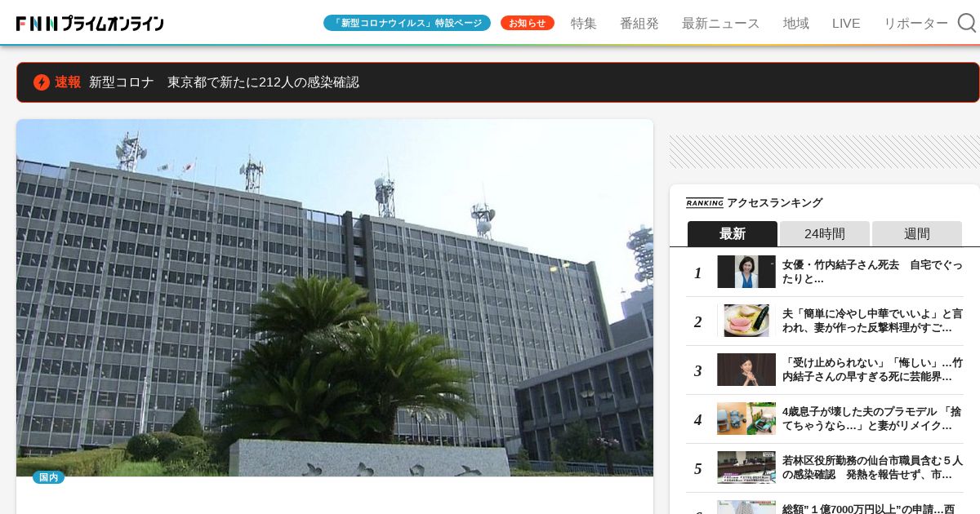Screen dimensions: 980x514
Task: Click the rank number 4
Action: click(697, 419)
